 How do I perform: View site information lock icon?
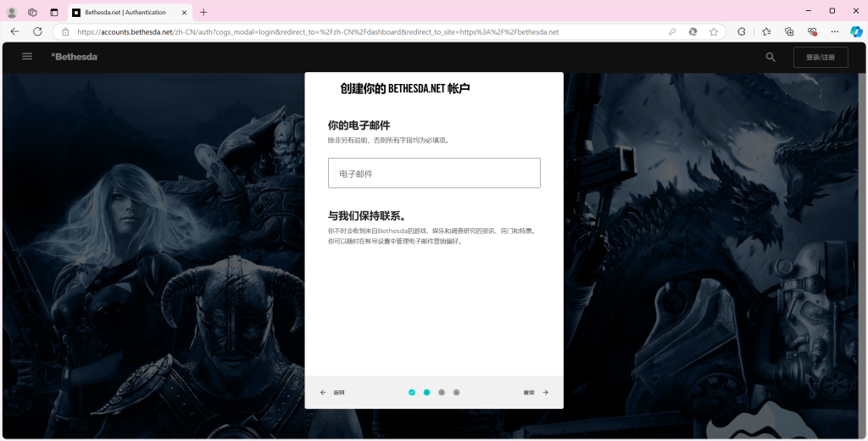(x=65, y=32)
